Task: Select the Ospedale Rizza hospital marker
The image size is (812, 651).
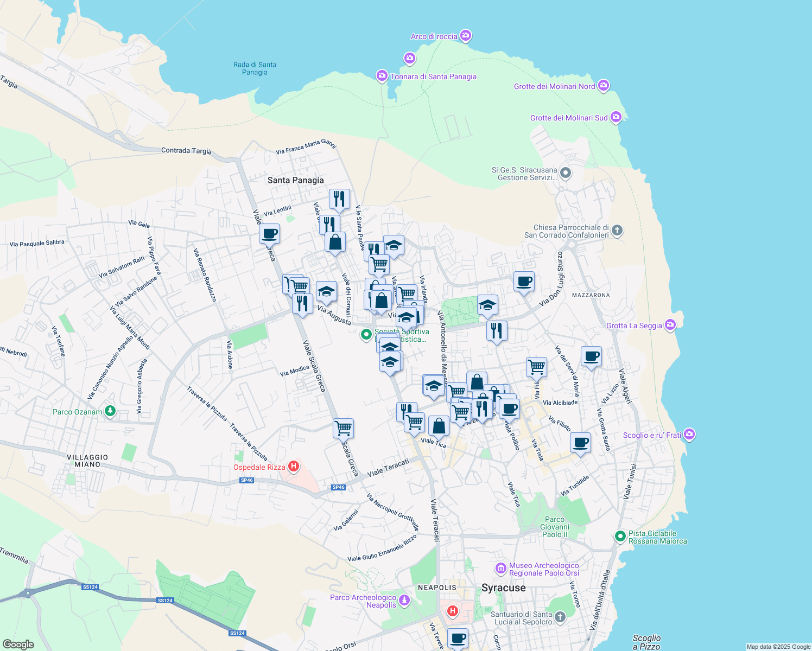Action: 294,466
